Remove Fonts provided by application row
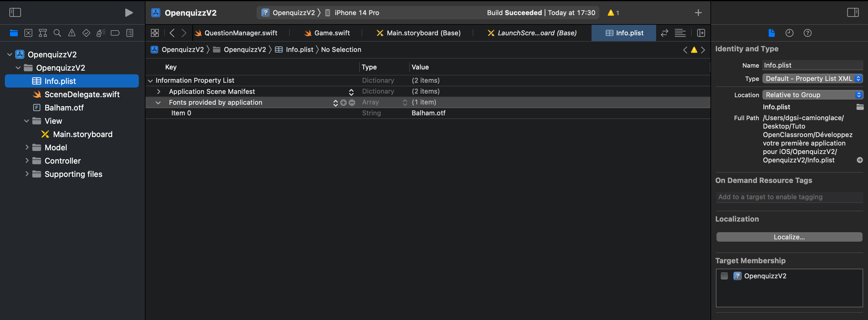The width and height of the screenshot is (868, 320). click(352, 103)
